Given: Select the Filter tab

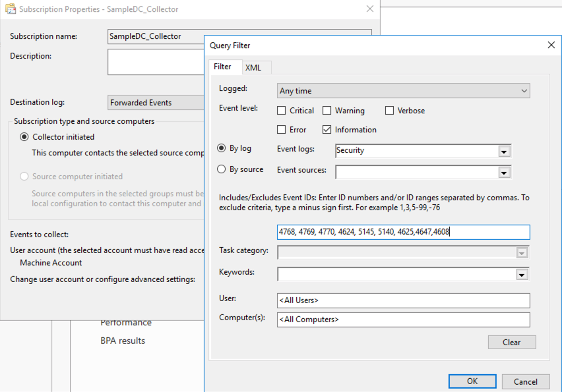Looking at the screenshot, I should [x=225, y=67].
